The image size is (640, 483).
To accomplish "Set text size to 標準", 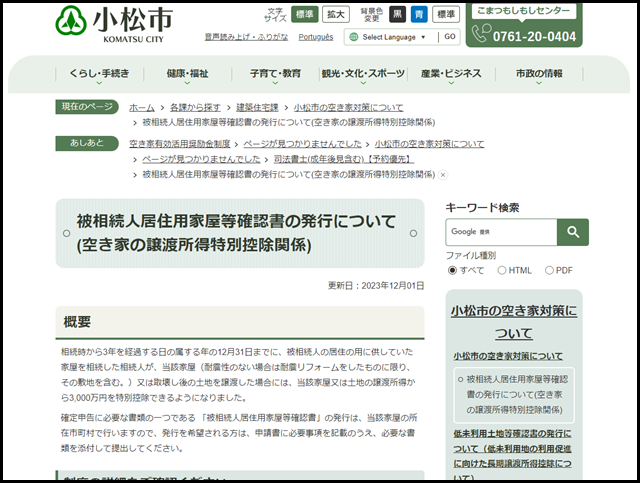I will pyautogui.click(x=304, y=14).
